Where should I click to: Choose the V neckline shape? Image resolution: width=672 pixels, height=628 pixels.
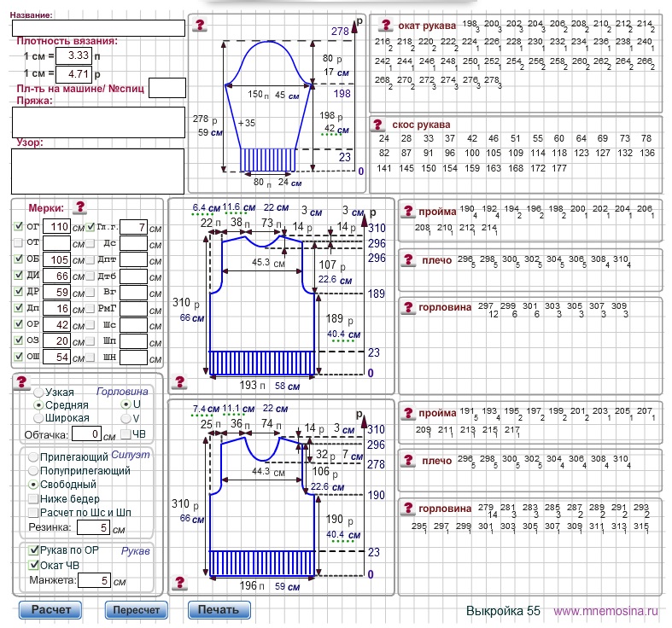coord(126,418)
